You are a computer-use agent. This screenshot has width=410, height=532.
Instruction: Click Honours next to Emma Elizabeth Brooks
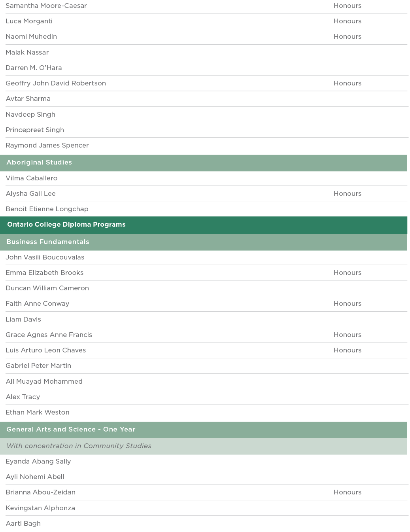tap(347, 273)
